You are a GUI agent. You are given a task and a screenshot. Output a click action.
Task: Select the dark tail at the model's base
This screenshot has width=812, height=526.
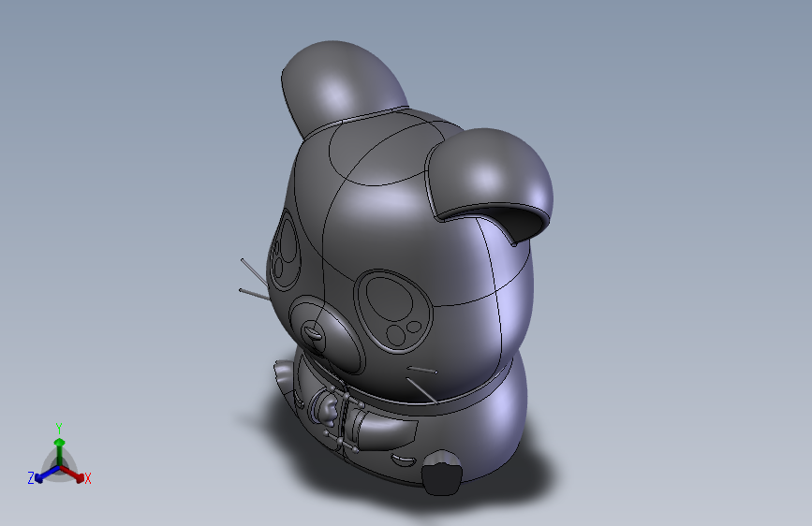[441, 473]
